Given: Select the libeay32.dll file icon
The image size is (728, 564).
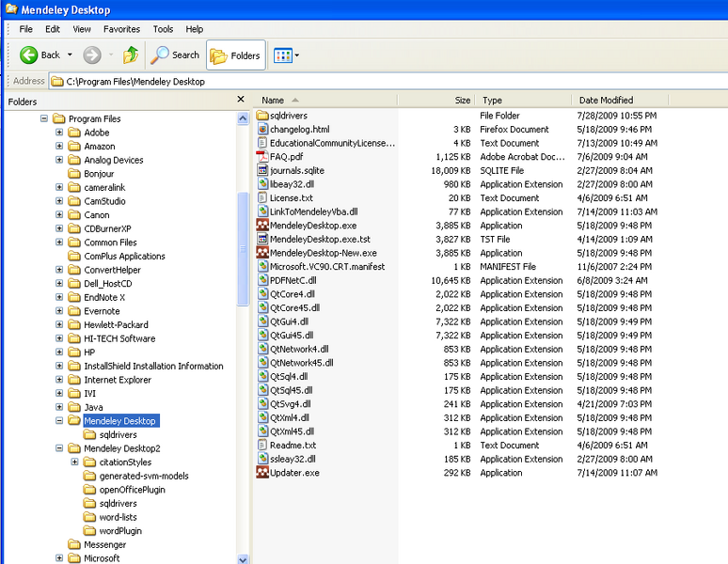Looking at the screenshot, I should tap(262, 184).
